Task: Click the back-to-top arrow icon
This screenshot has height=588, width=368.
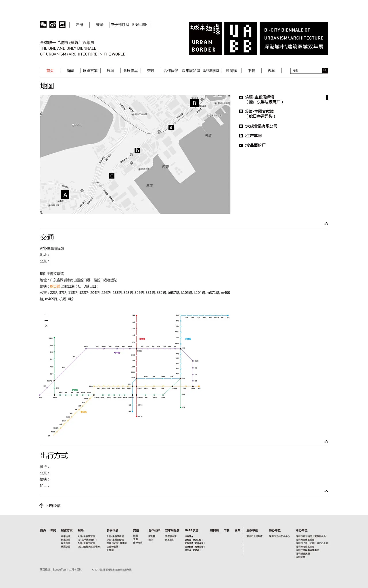Action: tap(41, 505)
